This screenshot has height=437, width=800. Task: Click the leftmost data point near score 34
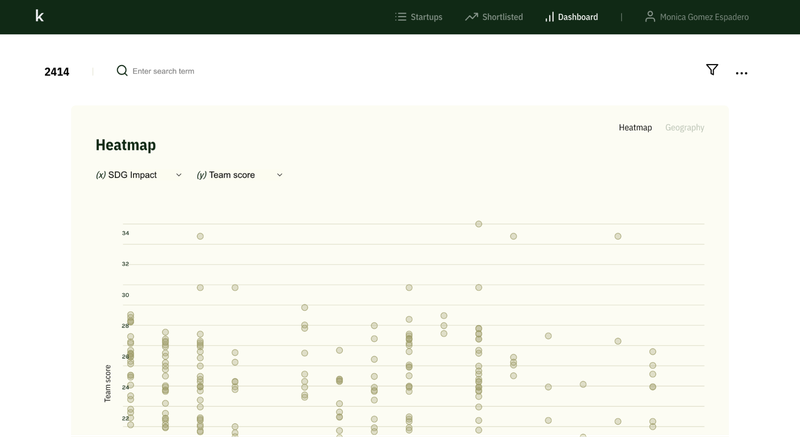(x=200, y=236)
